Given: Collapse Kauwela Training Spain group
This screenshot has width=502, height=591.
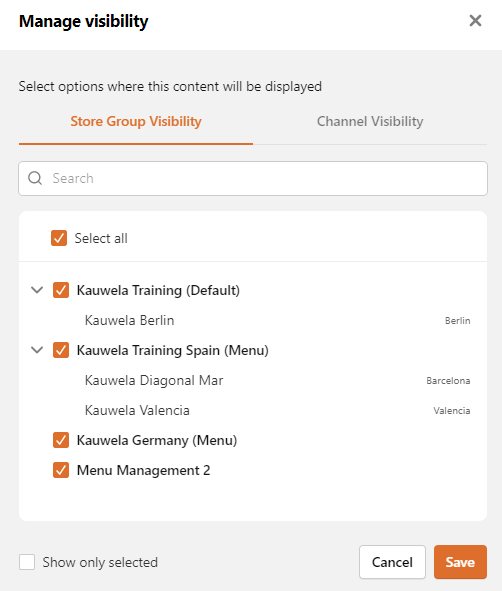Looking at the screenshot, I should pyautogui.click(x=37, y=350).
